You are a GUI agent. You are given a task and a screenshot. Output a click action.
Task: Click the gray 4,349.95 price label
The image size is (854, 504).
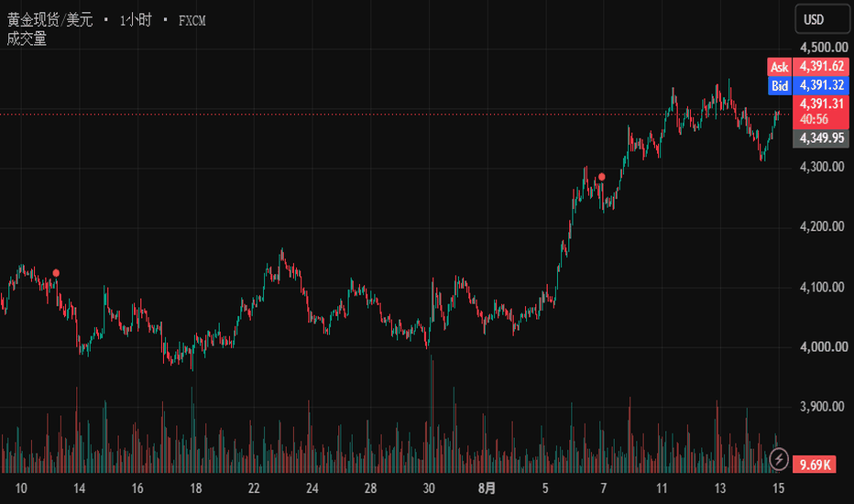coord(821,138)
